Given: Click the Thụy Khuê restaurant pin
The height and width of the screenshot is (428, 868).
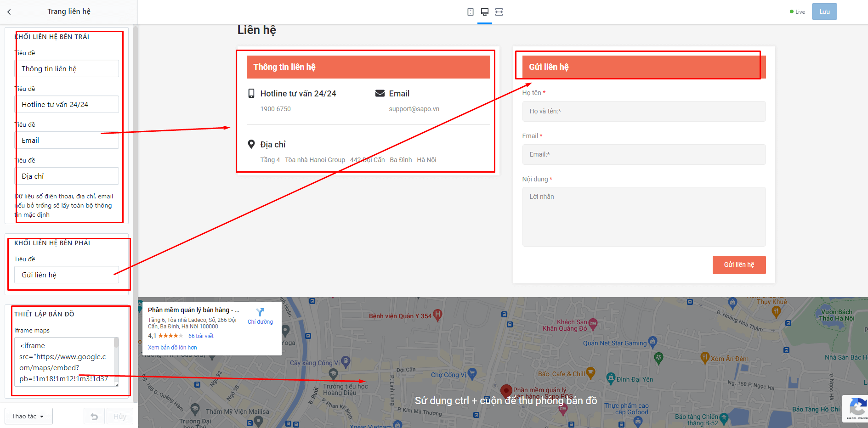Looking at the screenshot, I should pos(776,312).
